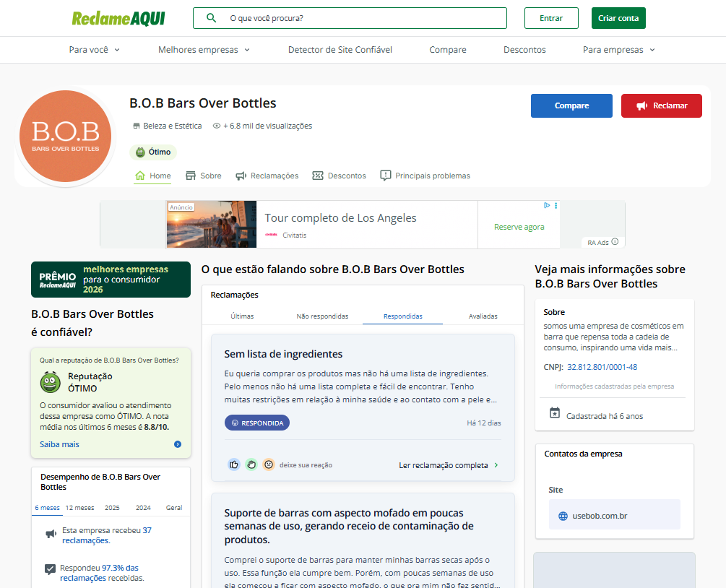The image size is (726, 588).
Task: Click the Reputação Ótimo green face icon
Action: [x=51, y=382]
